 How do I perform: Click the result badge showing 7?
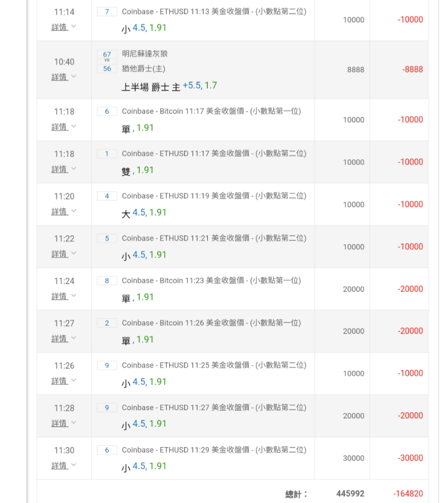click(107, 11)
